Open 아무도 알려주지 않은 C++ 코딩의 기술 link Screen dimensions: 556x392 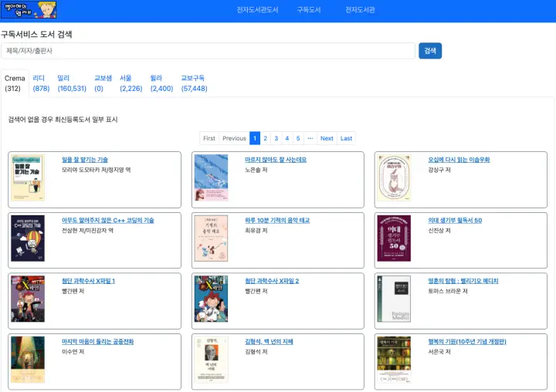[x=108, y=221]
